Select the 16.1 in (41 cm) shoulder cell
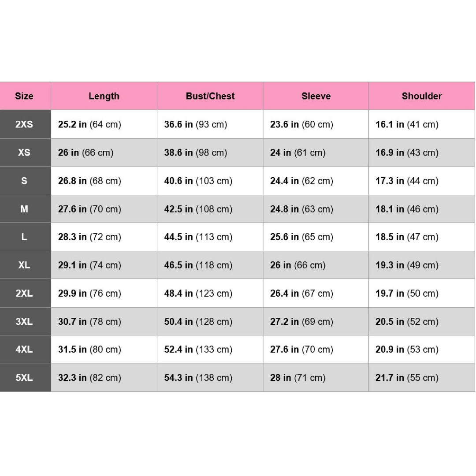The height and width of the screenshot is (476, 476). point(407,124)
